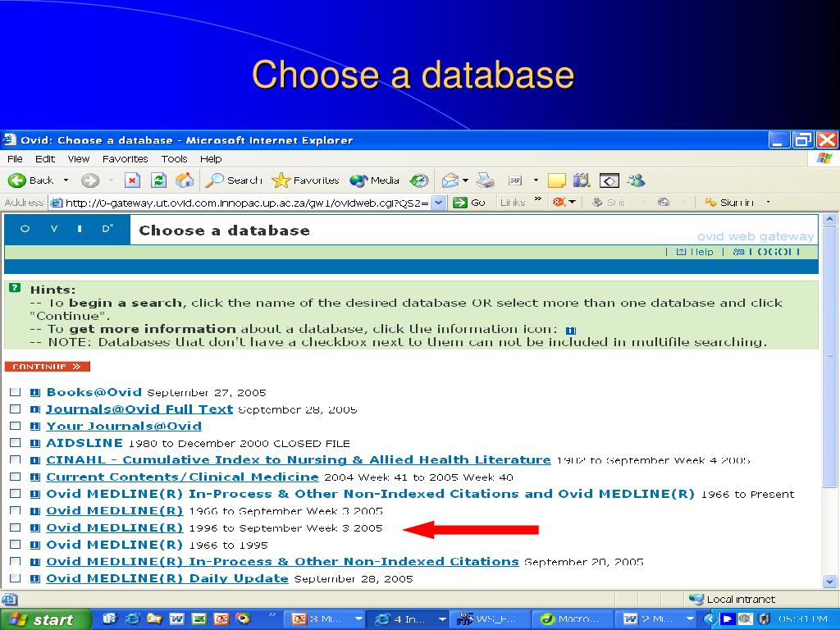Screen dimensions: 840x630
Task: Open Internet Explorer quick launch icon
Action: click(132, 619)
